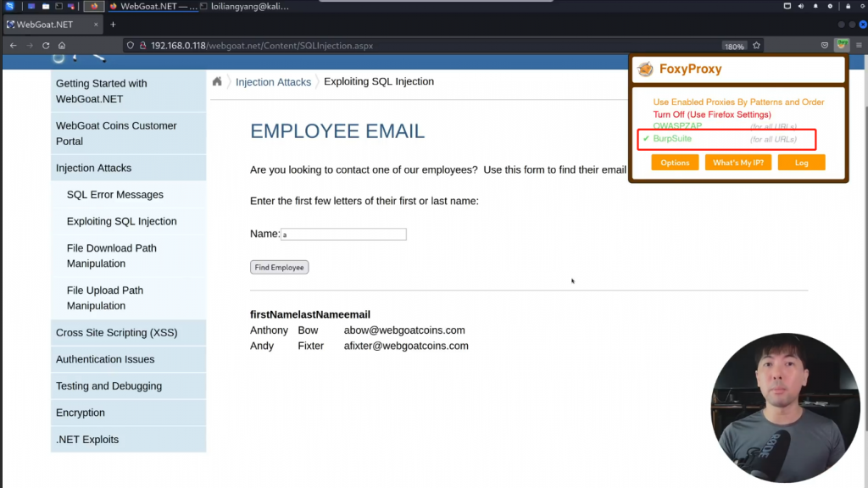Open the SQL Error Messages lesson

(129, 195)
